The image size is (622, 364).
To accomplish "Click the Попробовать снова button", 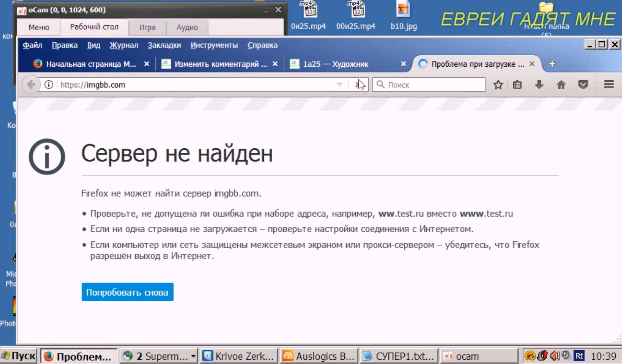I will pyautogui.click(x=127, y=292).
